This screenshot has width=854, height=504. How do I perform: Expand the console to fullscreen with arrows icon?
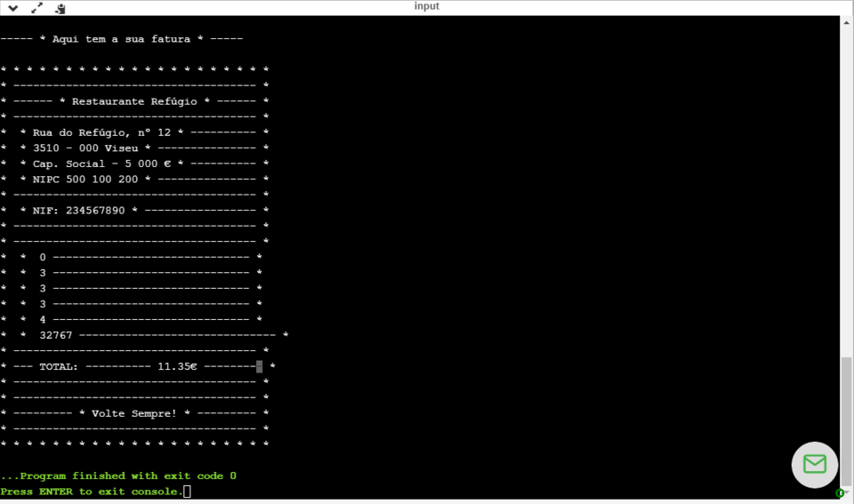pyautogui.click(x=36, y=8)
